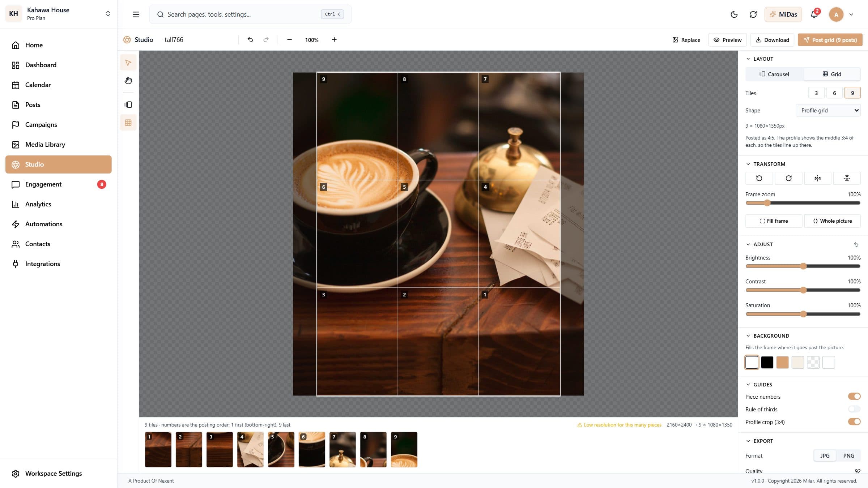Collapse the Layout section
Image resolution: width=868 pixels, height=488 pixels.
point(759,59)
